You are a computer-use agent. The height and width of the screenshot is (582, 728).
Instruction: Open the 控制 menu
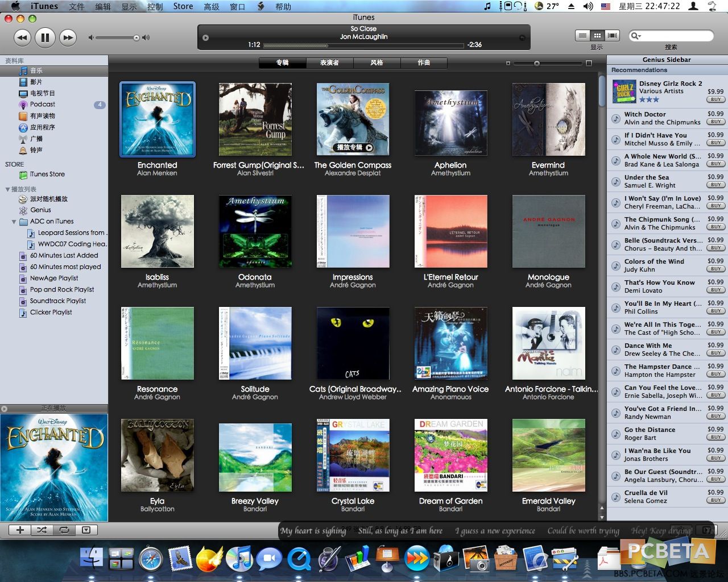point(155,6)
